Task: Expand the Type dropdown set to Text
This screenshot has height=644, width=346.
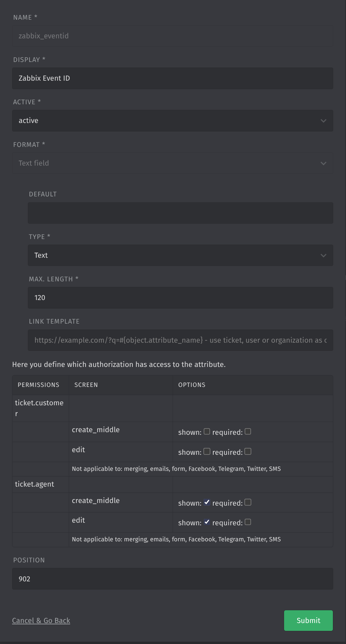Action: coord(180,255)
